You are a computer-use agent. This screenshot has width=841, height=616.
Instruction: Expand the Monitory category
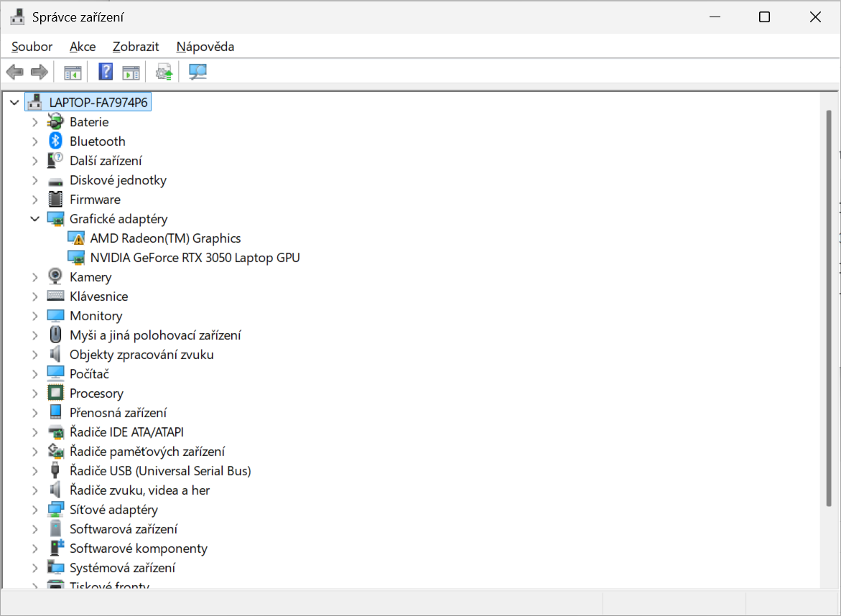(x=35, y=316)
